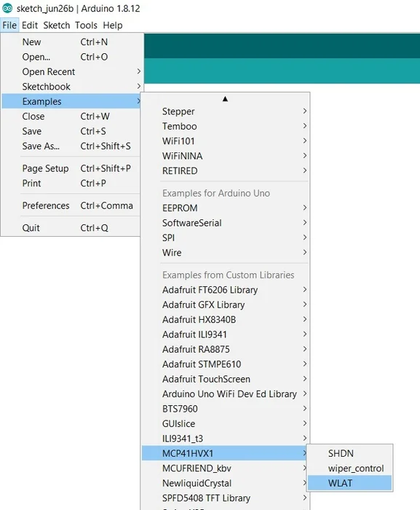420x510 pixels.
Task: Expand the RETIRED examples
Action: pos(226,170)
